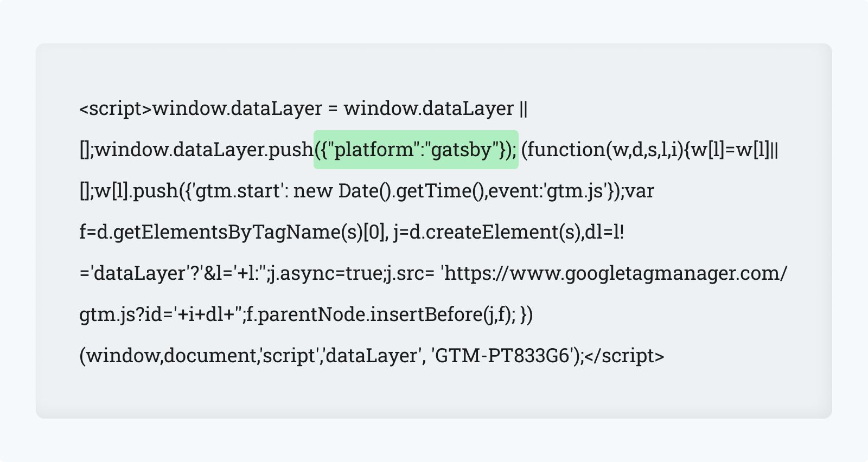Click the getElementsByTagName call
The image size is (868, 462).
[228, 232]
